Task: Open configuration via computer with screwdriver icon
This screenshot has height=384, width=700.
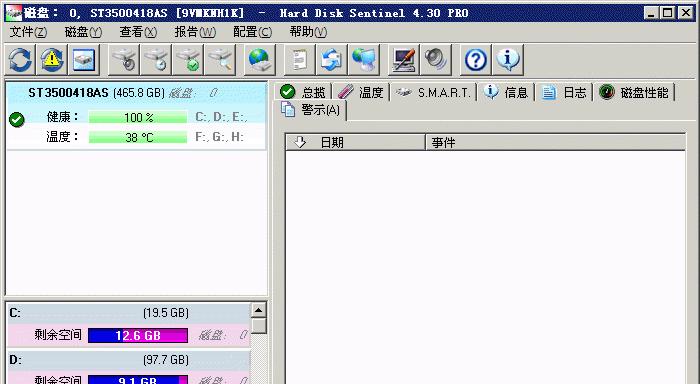Action: point(404,59)
